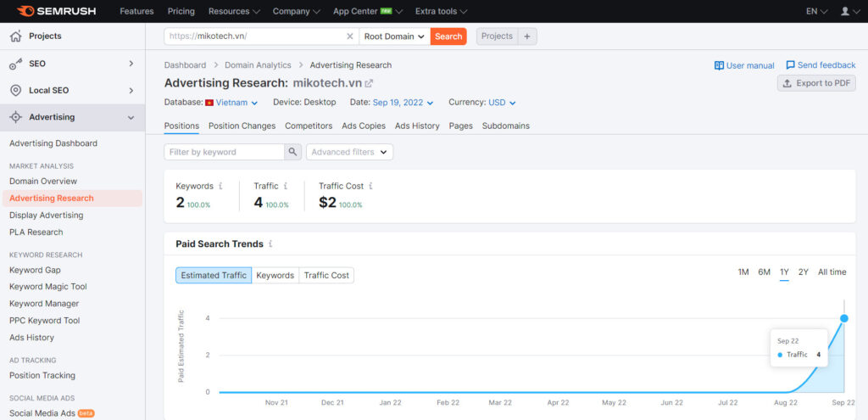
Task: Select Estimated Traffic chart view
Action: (x=214, y=276)
